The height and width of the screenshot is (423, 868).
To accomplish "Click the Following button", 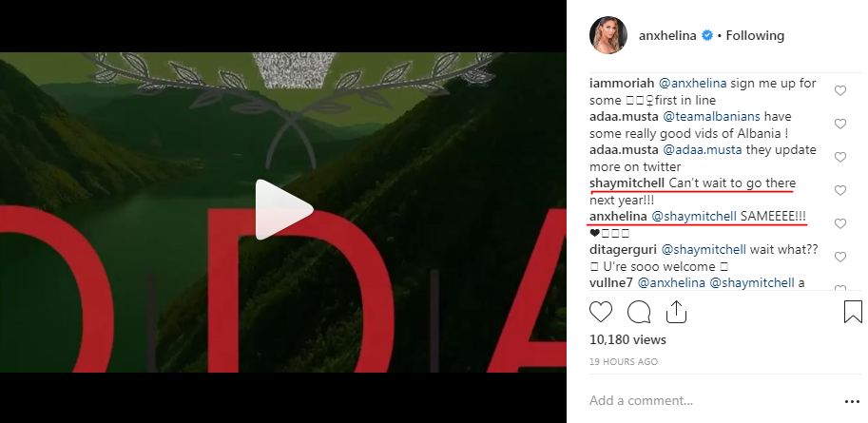I will tap(755, 35).
